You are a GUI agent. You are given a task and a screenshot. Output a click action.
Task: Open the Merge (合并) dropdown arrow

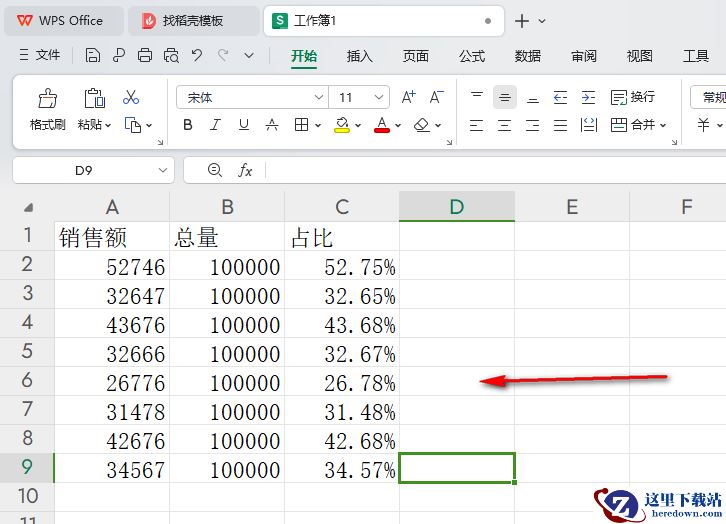[663, 125]
